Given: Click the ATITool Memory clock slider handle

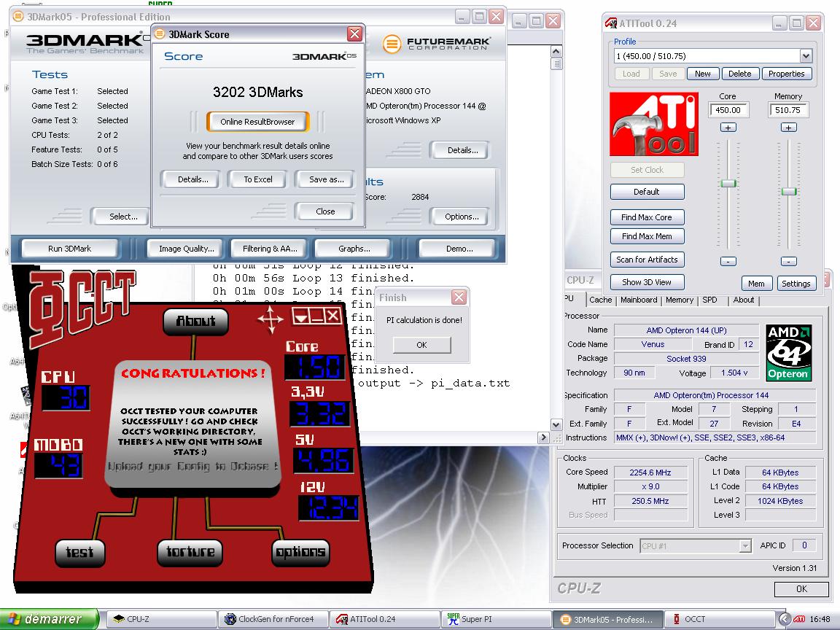Looking at the screenshot, I should (x=789, y=192).
